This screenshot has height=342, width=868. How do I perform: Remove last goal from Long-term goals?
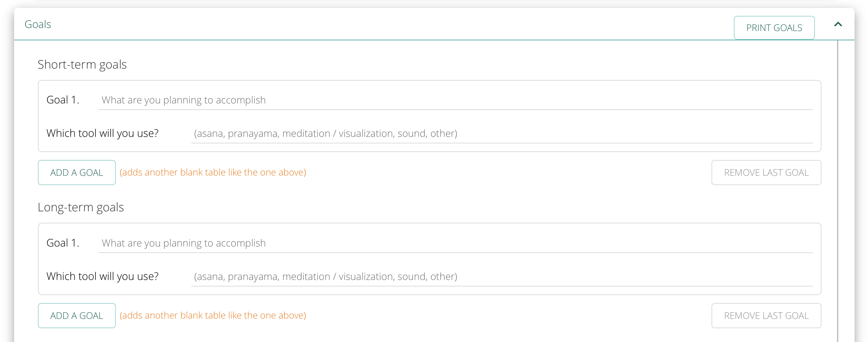766,315
